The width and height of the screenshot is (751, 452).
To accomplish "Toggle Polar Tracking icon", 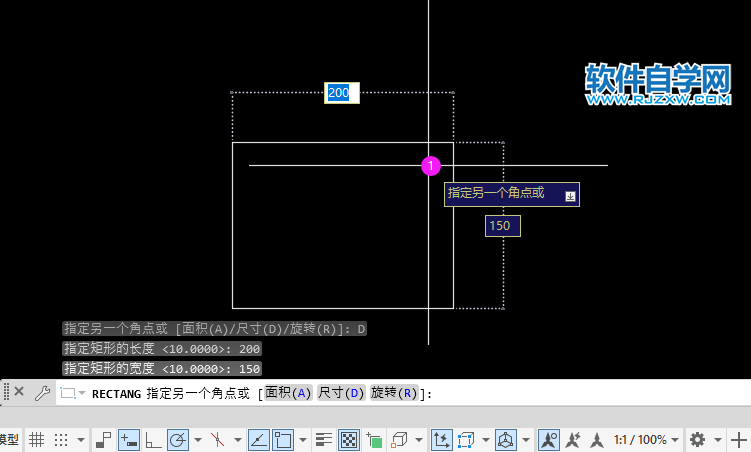I will pos(178,440).
